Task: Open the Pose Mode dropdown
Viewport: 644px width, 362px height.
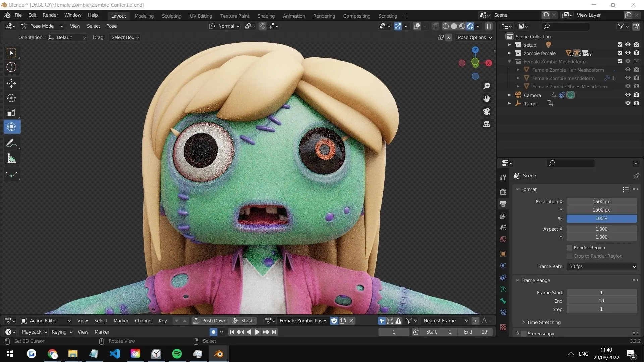Action: (42, 26)
